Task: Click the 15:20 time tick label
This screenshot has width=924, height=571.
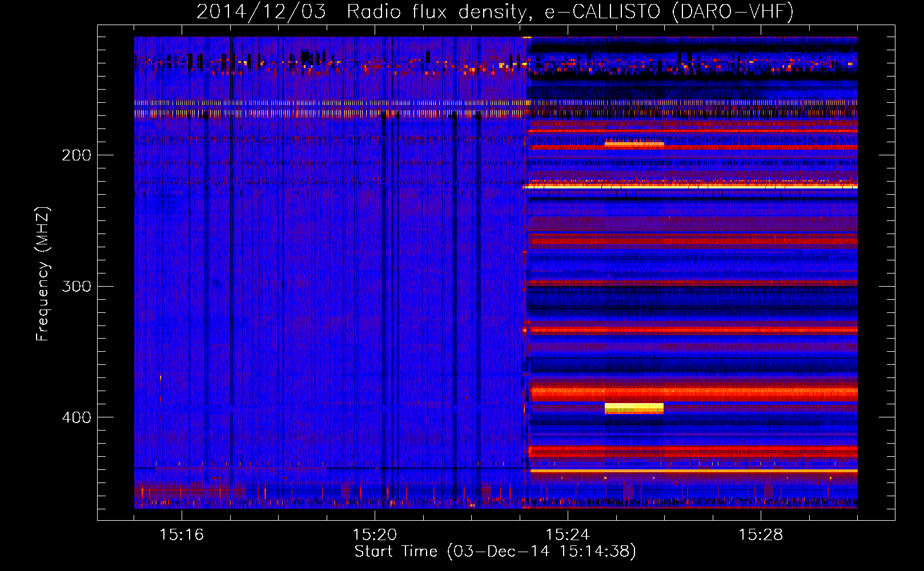Action: point(375,535)
